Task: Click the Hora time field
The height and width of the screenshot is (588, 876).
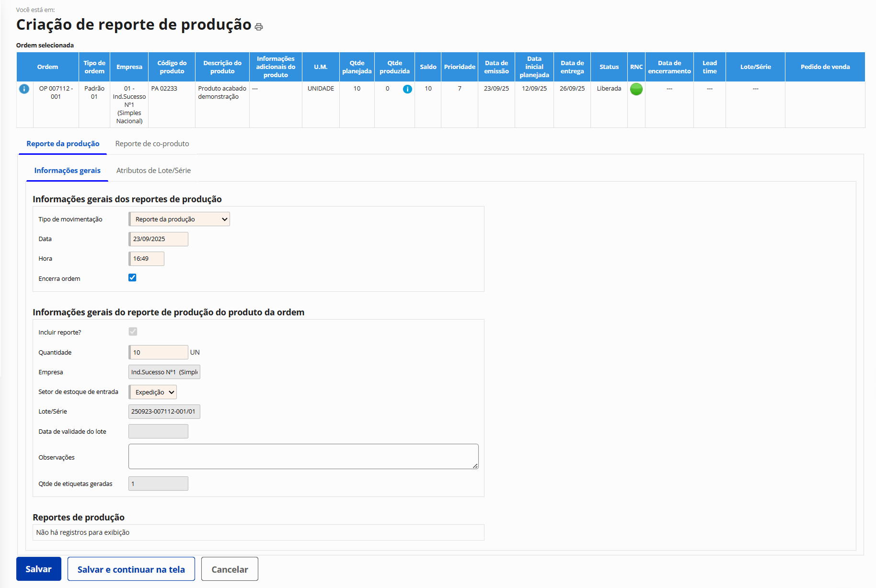Action: [x=147, y=259]
